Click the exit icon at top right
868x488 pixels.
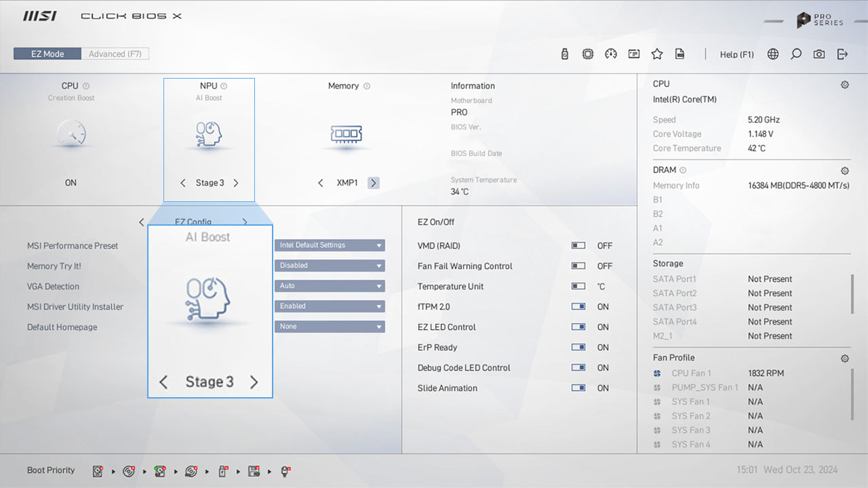pyautogui.click(x=842, y=54)
